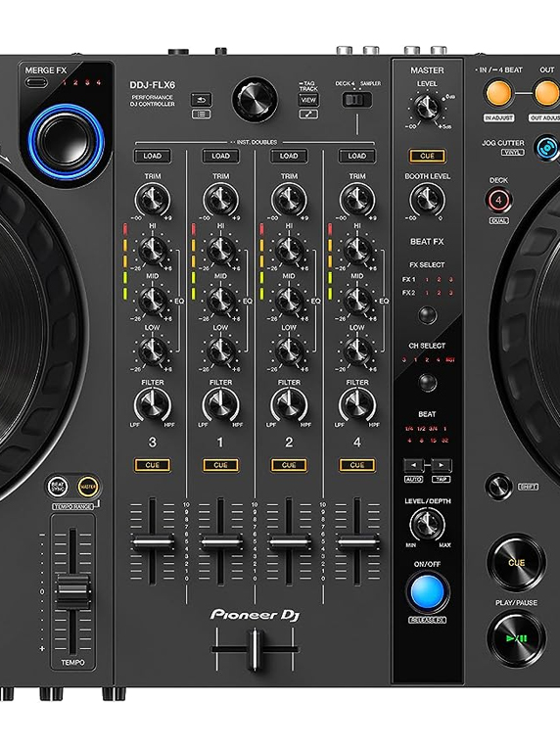Toggle channel 2 headphone CUE
Image resolution: width=560 pixels, height=748 pixels.
[289, 465]
